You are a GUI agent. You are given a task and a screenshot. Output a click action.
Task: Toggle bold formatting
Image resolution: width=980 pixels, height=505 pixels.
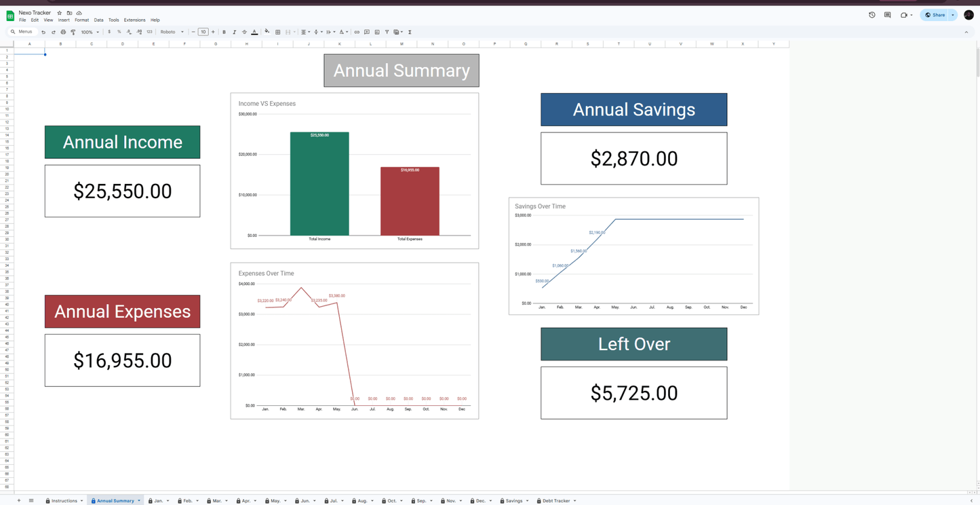coord(224,32)
